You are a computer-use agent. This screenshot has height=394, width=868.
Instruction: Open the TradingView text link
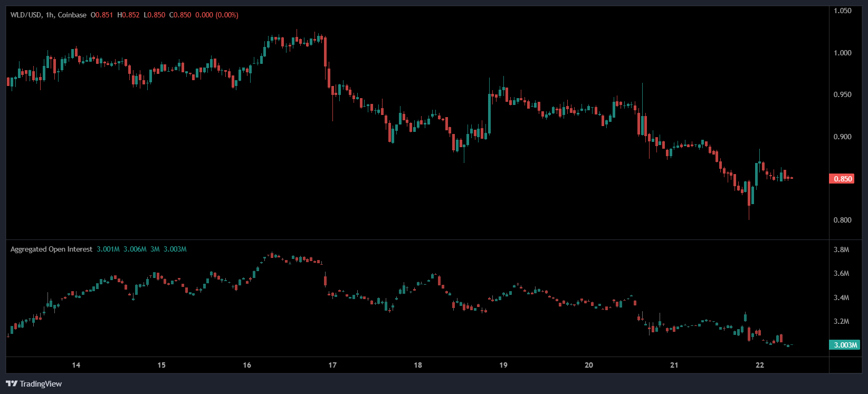[x=41, y=384]
